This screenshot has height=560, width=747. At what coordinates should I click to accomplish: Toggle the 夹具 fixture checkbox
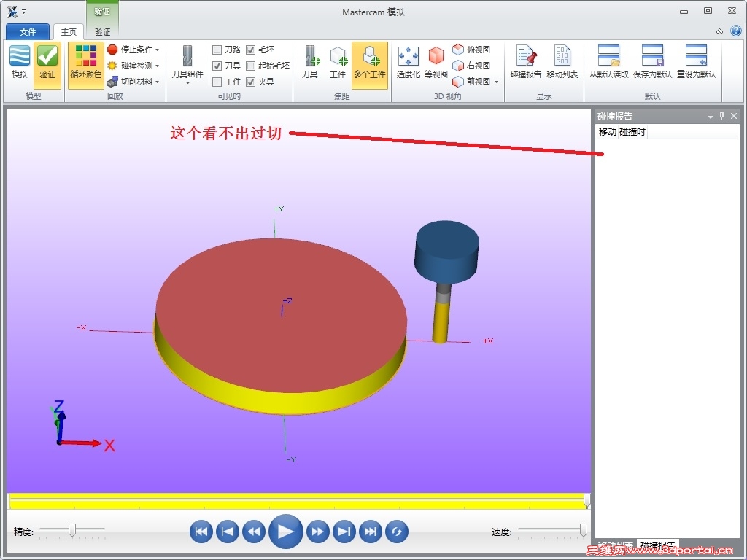[251, 82]
